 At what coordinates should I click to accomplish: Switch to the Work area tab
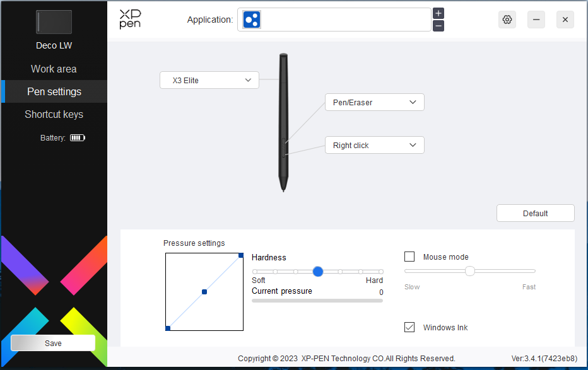[54, 69]
